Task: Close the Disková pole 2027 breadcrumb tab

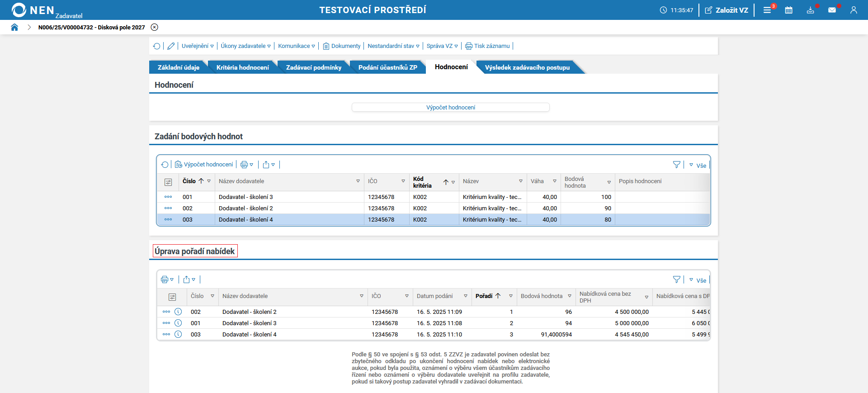Action: (x=155, y=27)
